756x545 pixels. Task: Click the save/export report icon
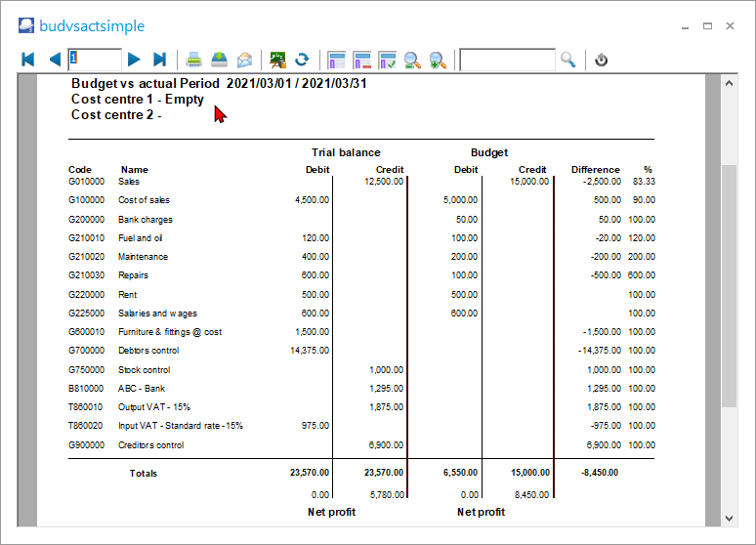(x=220, y=60)
